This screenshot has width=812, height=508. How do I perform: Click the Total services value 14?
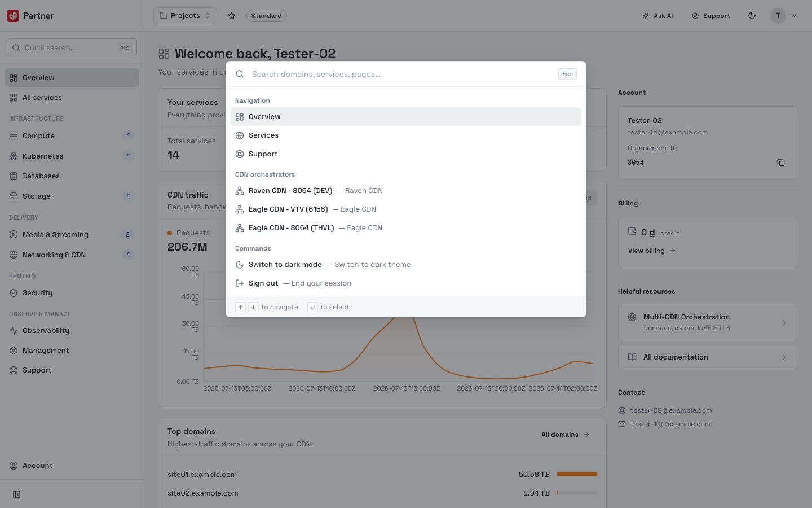174,155
